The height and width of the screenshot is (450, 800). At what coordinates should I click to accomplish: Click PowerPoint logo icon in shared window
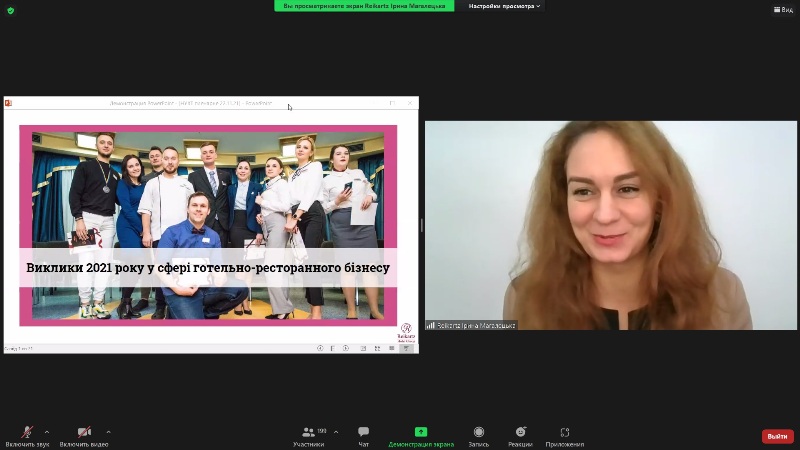[8, 103]
